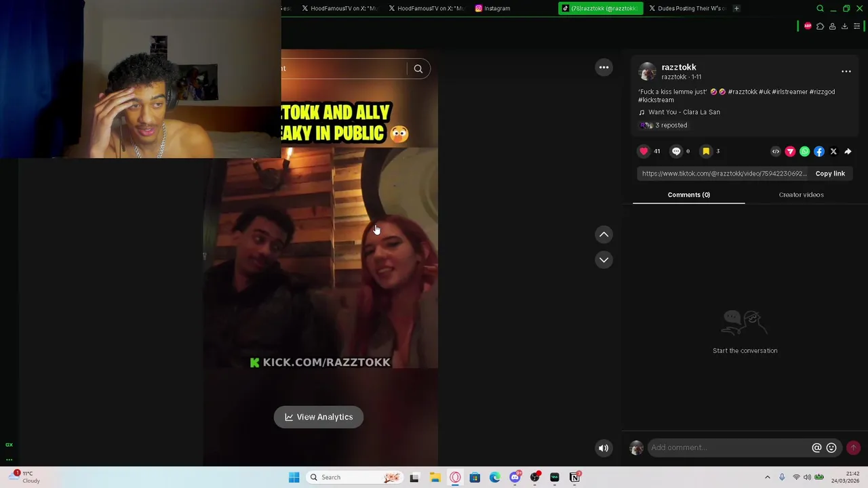
Task: Open the #razztokk hashtag
Action: (743, 91)
